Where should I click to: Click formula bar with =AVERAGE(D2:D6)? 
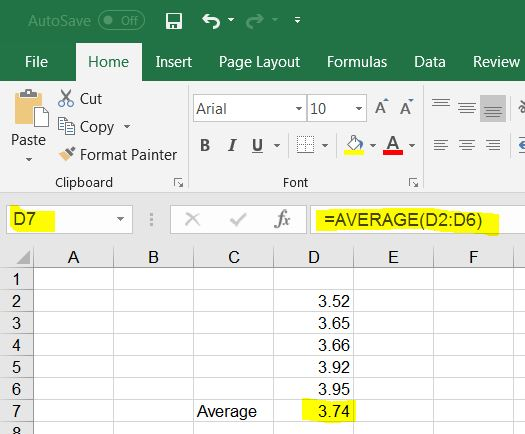(418, 219)
